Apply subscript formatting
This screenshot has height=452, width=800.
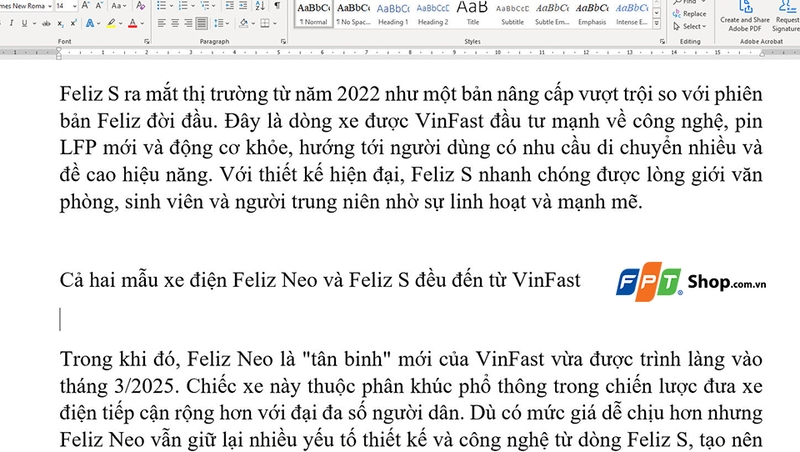coord(60,23)
